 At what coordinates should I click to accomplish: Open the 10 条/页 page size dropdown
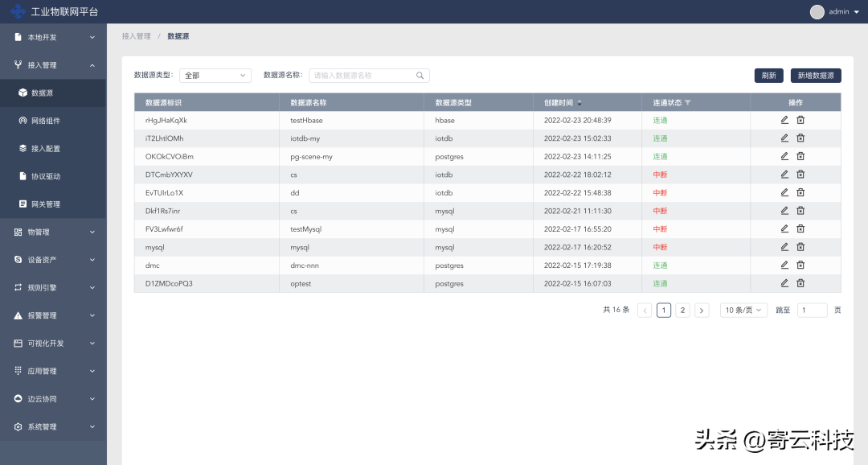point(743,311)
